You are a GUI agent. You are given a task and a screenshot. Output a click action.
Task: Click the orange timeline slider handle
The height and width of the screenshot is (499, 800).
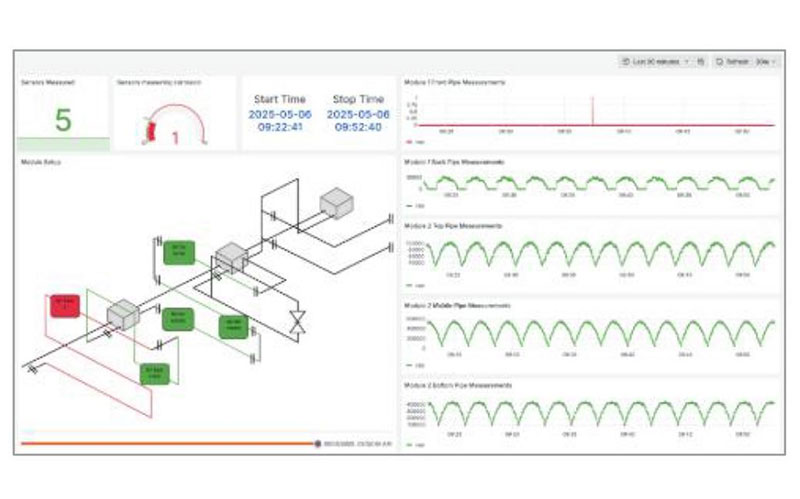tap(318, 443)
